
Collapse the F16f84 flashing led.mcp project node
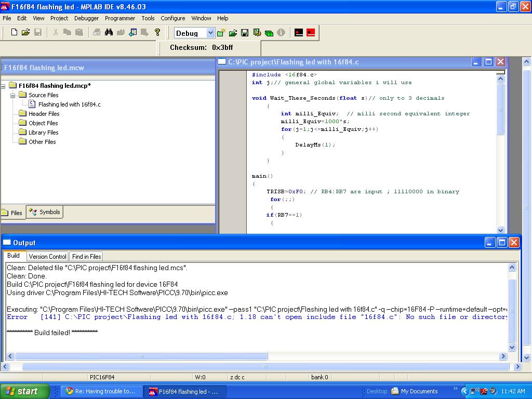(3, 86)
